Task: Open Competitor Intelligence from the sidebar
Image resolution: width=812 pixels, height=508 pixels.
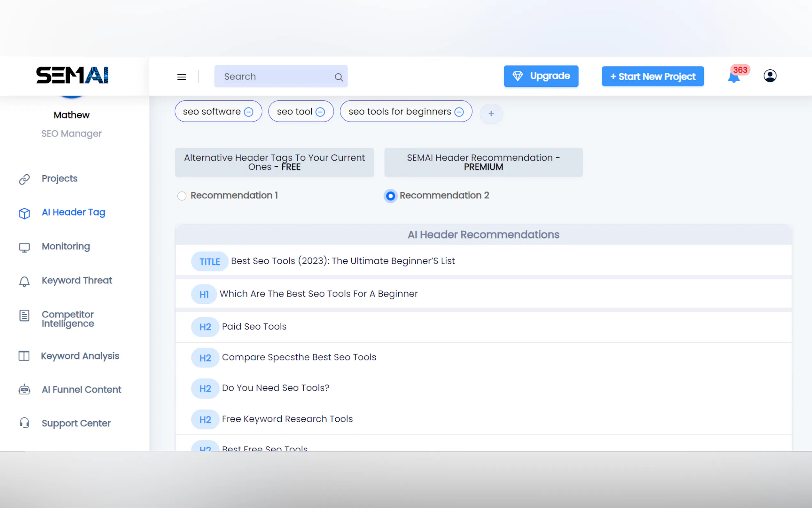Action: 67,319
